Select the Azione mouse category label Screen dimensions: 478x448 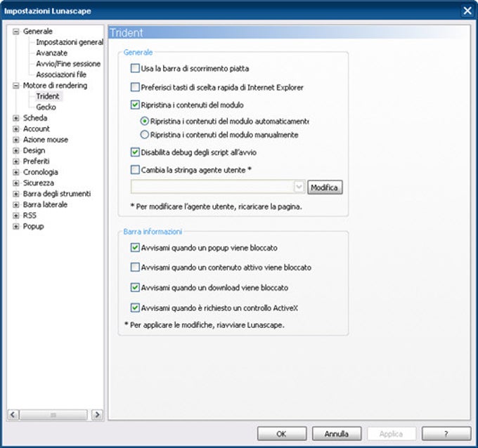click(46, 140)
